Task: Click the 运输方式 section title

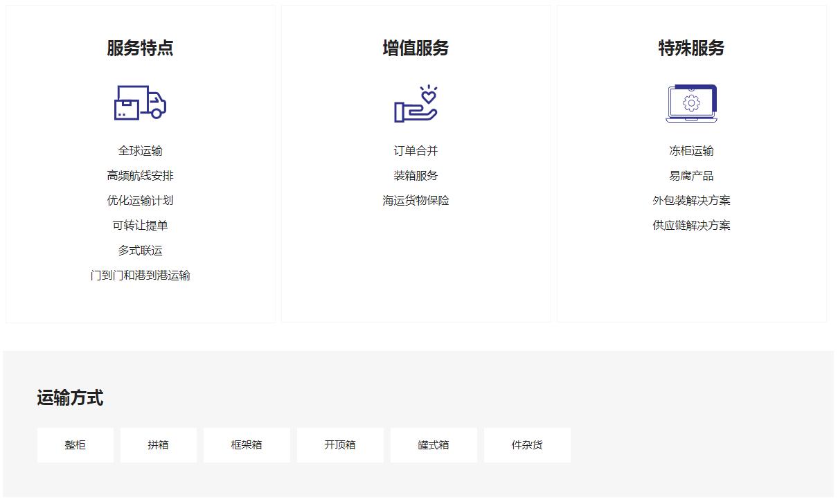Action: (x=70, y=398)
